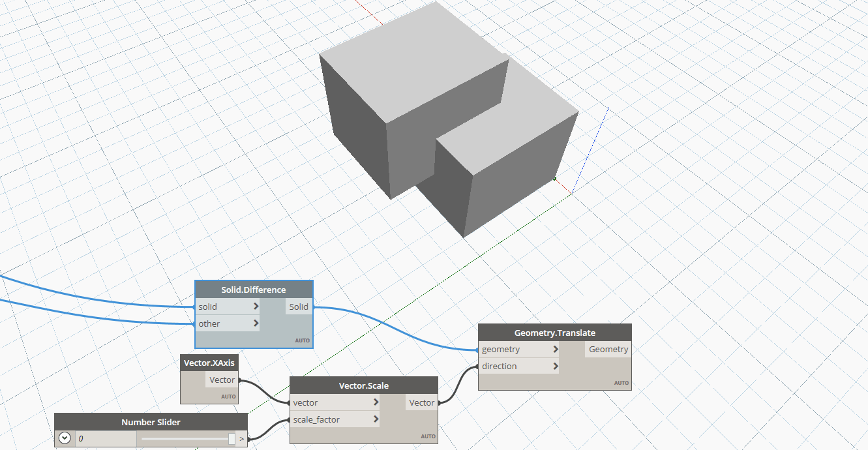Open chevron beside 'scale_factor' input port
868x450 pixels.
(376, 419)
